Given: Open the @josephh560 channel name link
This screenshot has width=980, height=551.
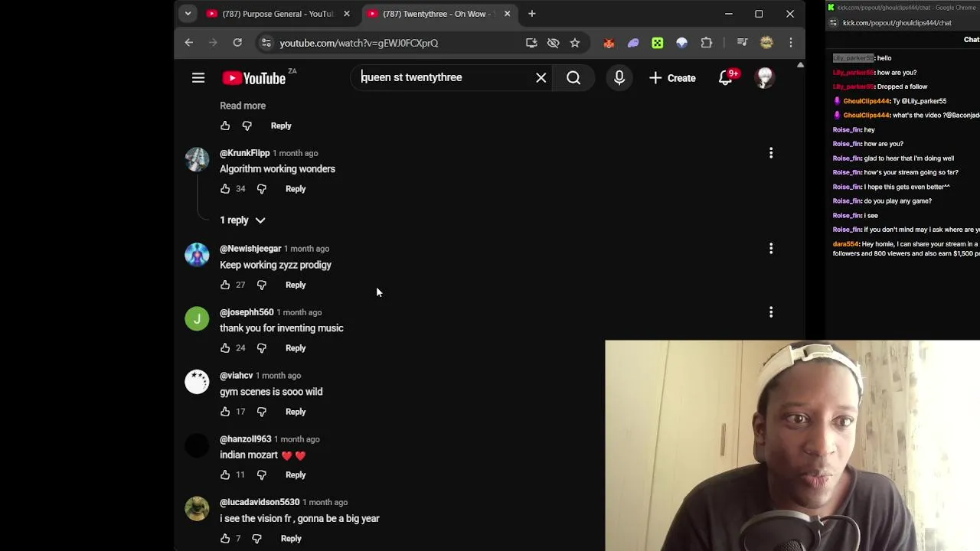Looking at the screenshot, I should [247, 312].
